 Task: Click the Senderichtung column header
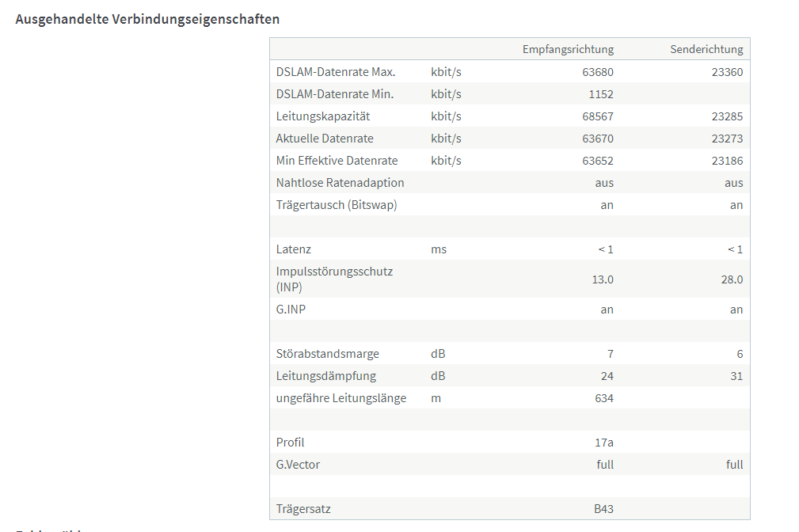coord(706,49)
